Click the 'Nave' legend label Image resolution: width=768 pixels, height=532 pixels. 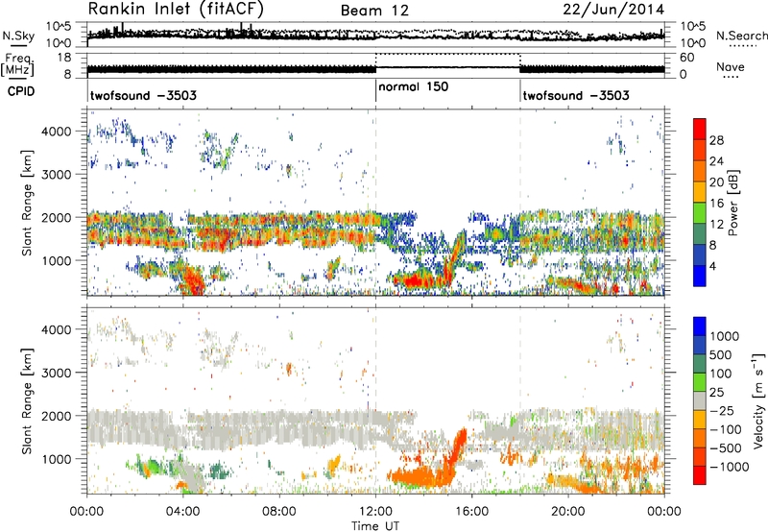coord(731,66)
